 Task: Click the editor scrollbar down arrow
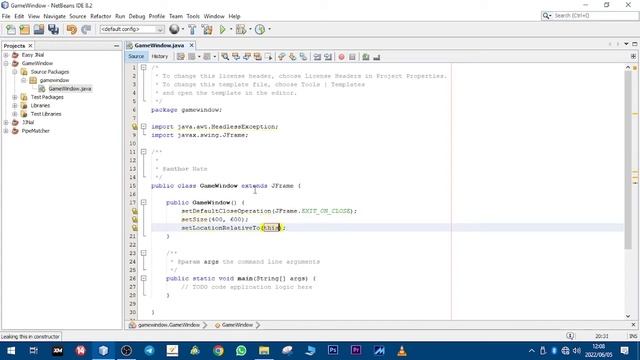coord(628,316)
